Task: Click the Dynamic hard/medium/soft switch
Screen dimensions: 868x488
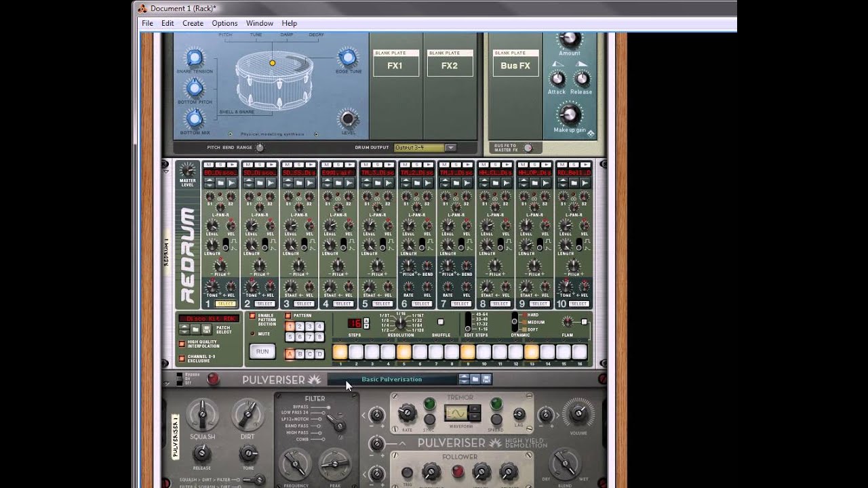Action: (515, 321)
